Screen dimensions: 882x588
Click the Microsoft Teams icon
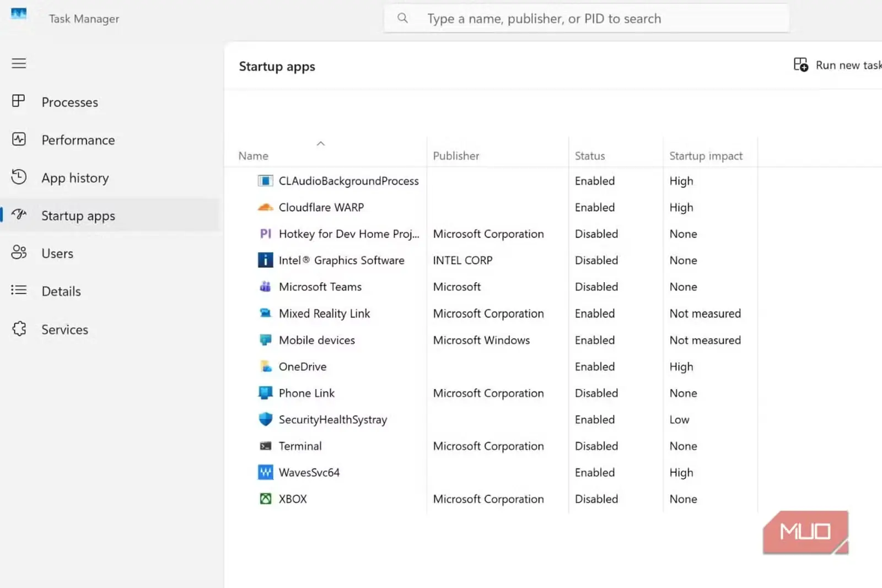point(265,287)
